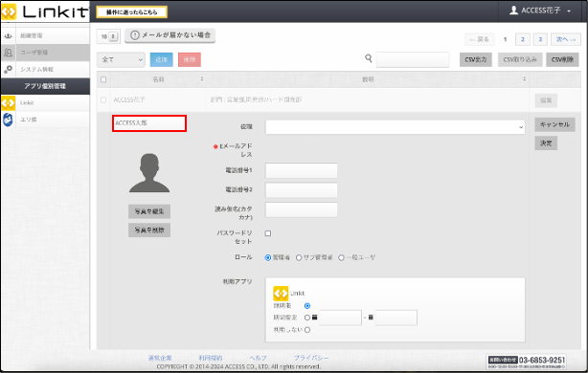Open the Linkit app management item

45,102
